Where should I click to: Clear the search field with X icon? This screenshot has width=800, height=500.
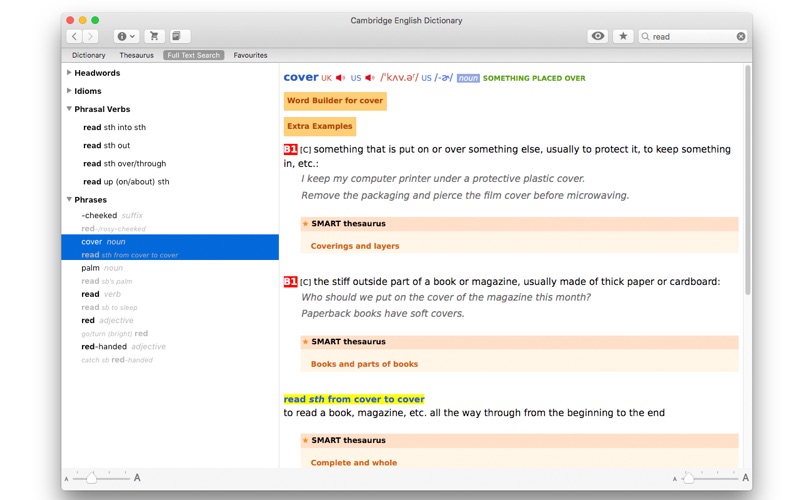pyautogui.click(x=741, y=36)
